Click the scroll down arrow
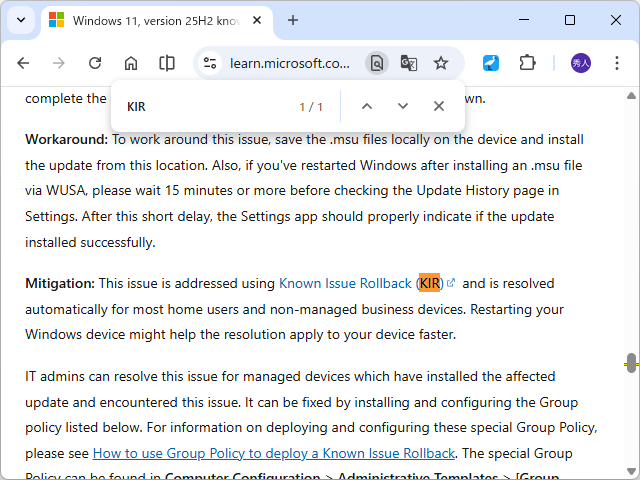Viewport: 640px width, 480px height. coord(631,471)
